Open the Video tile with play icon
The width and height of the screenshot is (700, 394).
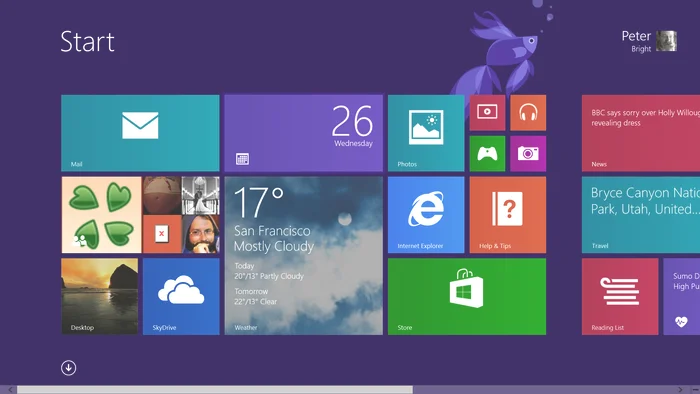pos(487,112)
